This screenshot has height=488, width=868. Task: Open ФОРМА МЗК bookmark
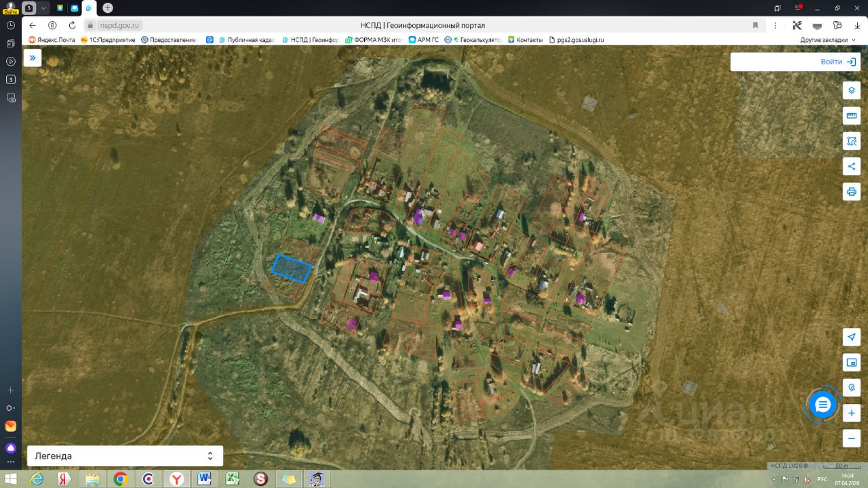point(374,40)
